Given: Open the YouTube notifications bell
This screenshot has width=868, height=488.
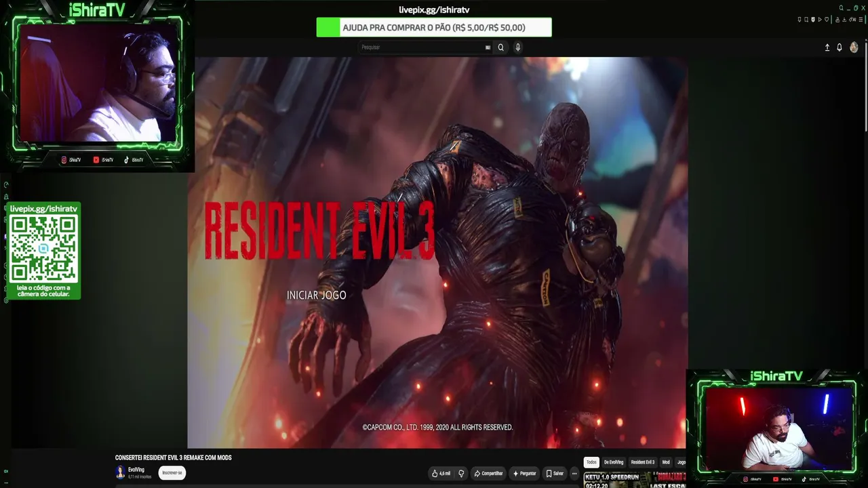Looking at the screenshot, I should point(840,47).
